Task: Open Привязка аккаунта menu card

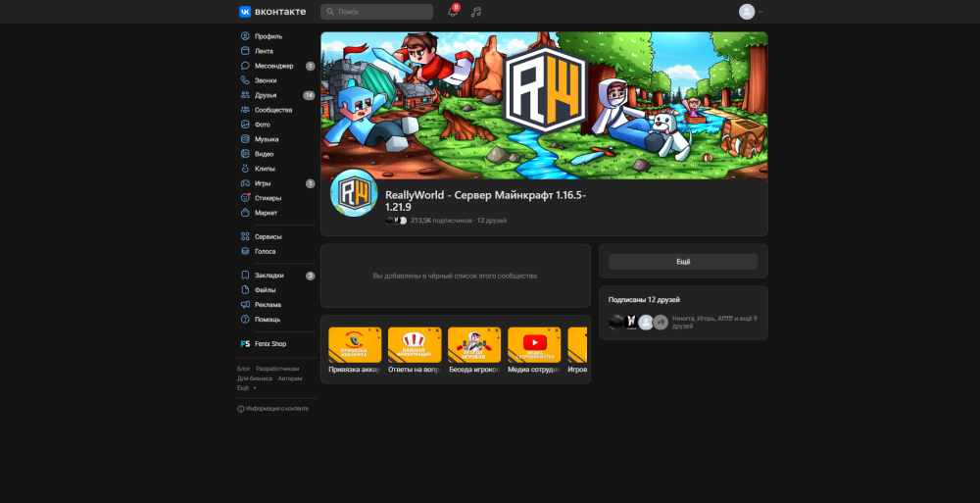Action: [355, 350]
